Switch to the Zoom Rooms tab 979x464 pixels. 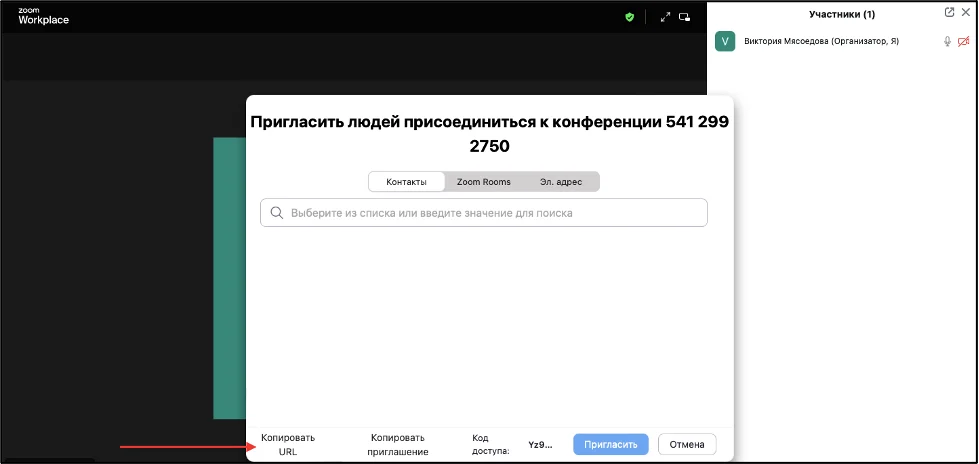click(x=483, y=182)
